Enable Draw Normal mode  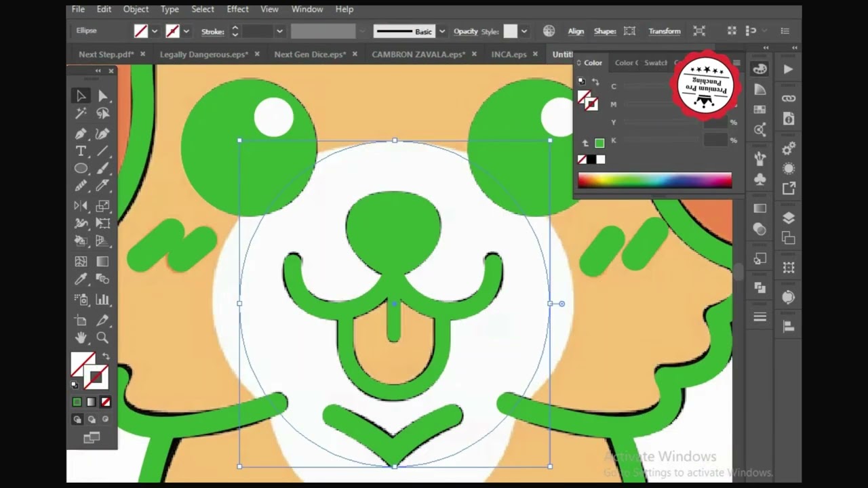(x=77, y=420)
